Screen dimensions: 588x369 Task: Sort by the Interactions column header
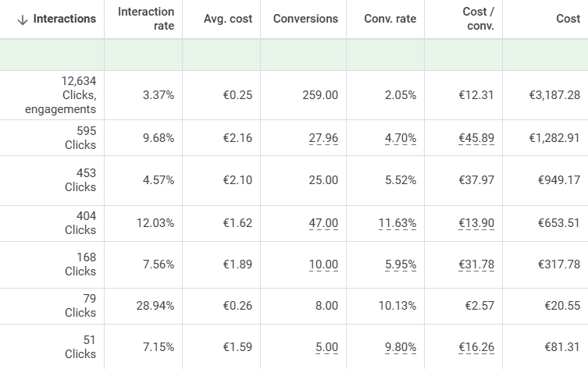(x=65, y=19)
